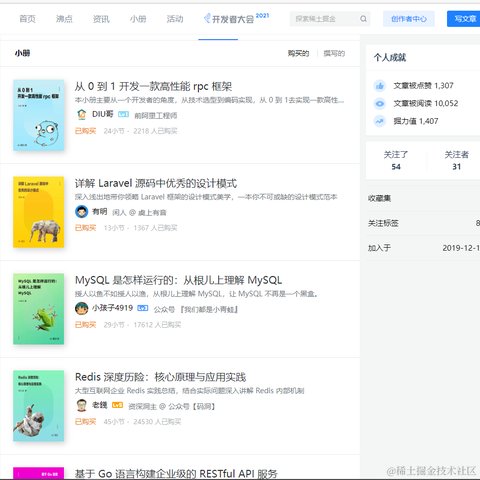Click 已购买 label on MySQL booklet
The width and height of the screenshot is (480, 480).
point(85,325)
